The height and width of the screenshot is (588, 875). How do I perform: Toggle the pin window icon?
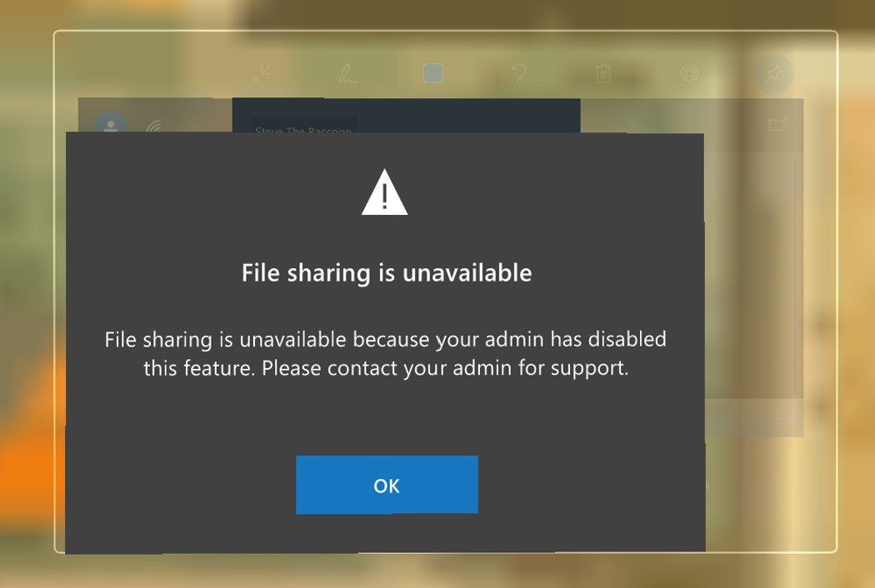click(774, 73)
